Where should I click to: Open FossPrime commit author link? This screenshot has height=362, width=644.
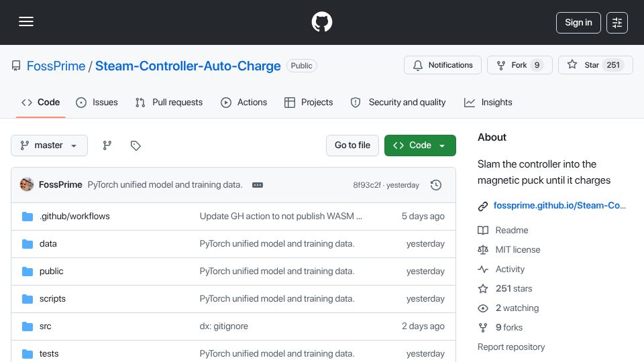[60, 185]
